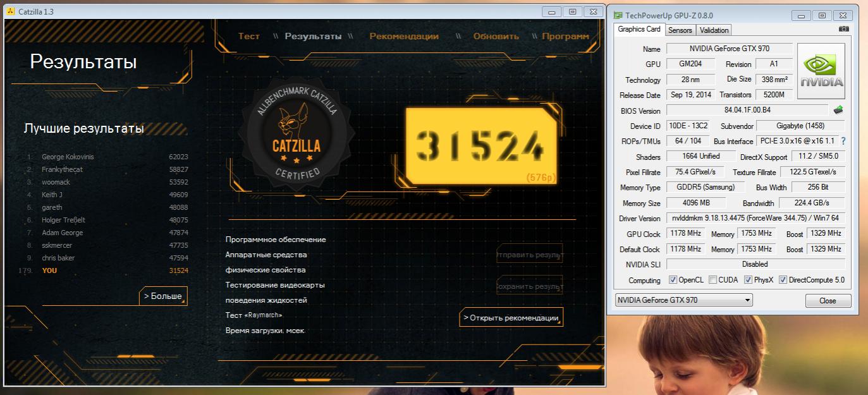Click the Memory Size 4096 MB field

tap(697, 203)
